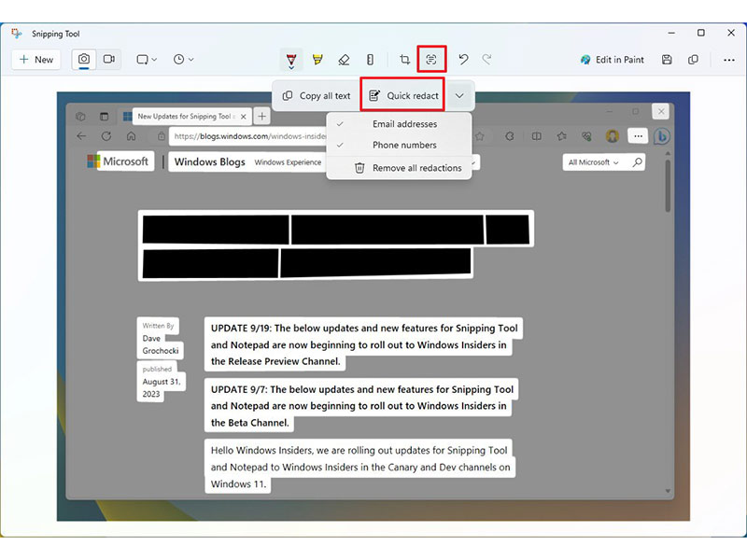Click the Edge browser essentials heart icon
747x560 pixels.
pos(586,136)
